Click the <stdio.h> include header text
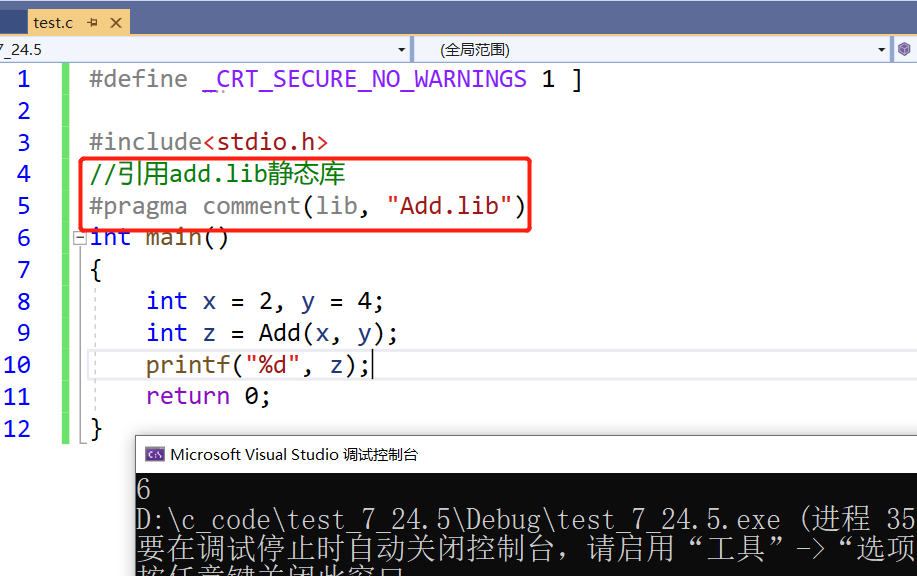This screenshot has height=576, width=917. pos(266,142)
